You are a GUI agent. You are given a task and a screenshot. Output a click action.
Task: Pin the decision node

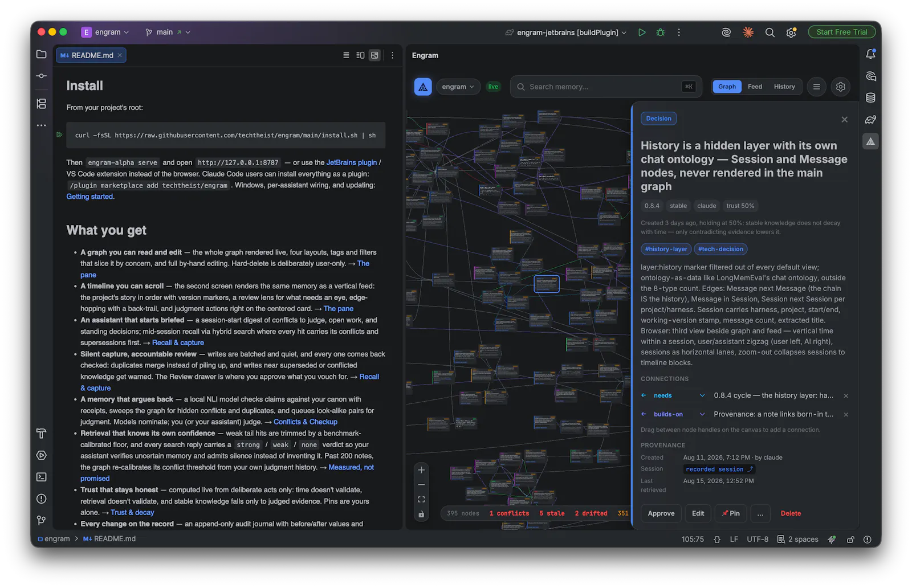point(730,513)
